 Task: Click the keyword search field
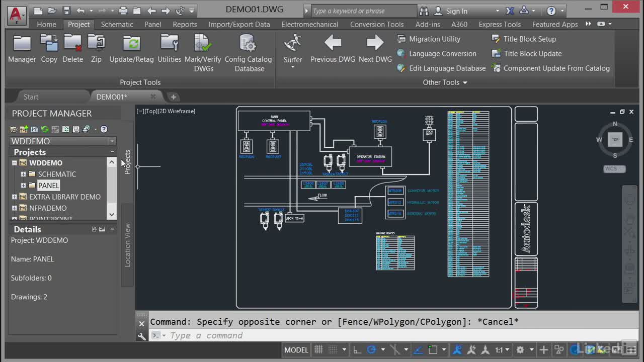(364, 11)
